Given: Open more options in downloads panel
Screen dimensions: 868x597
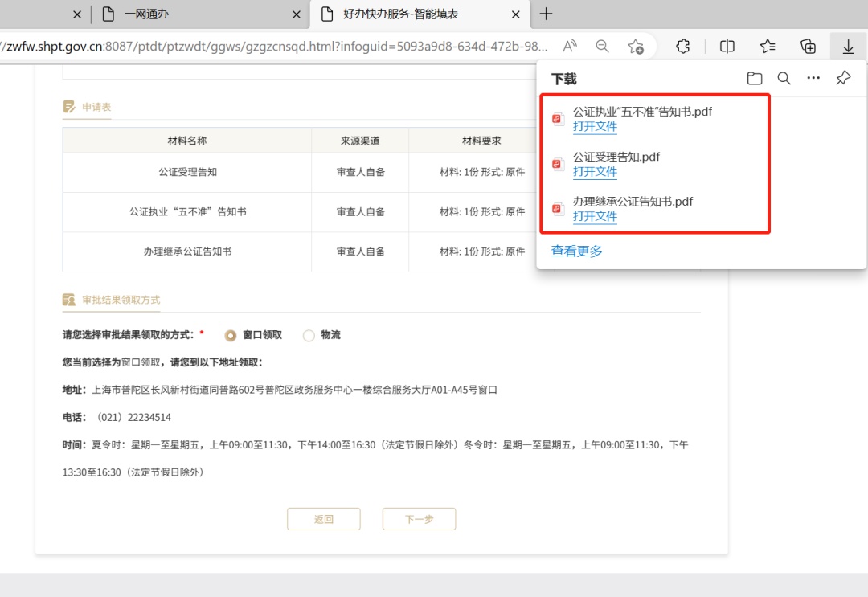Looking at the screenshot, I should click(x=813, y=79).
